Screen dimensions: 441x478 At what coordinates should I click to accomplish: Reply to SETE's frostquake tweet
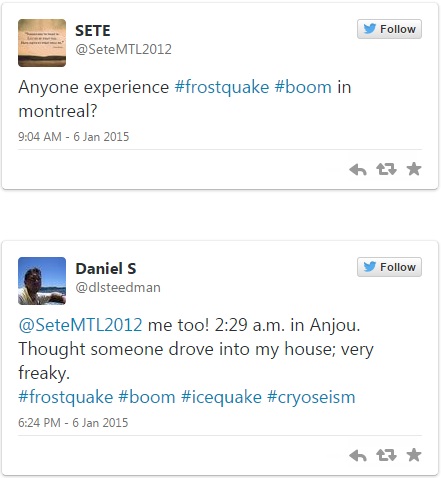tap(358, 169)
